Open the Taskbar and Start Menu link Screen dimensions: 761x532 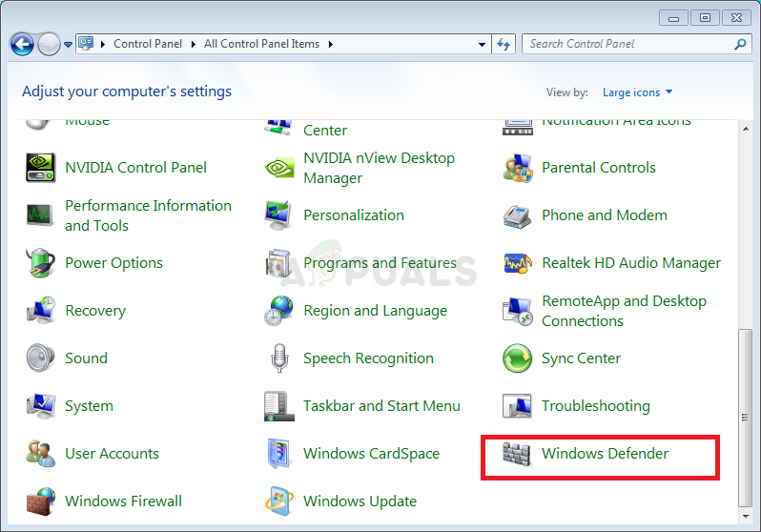coord(381,406)
